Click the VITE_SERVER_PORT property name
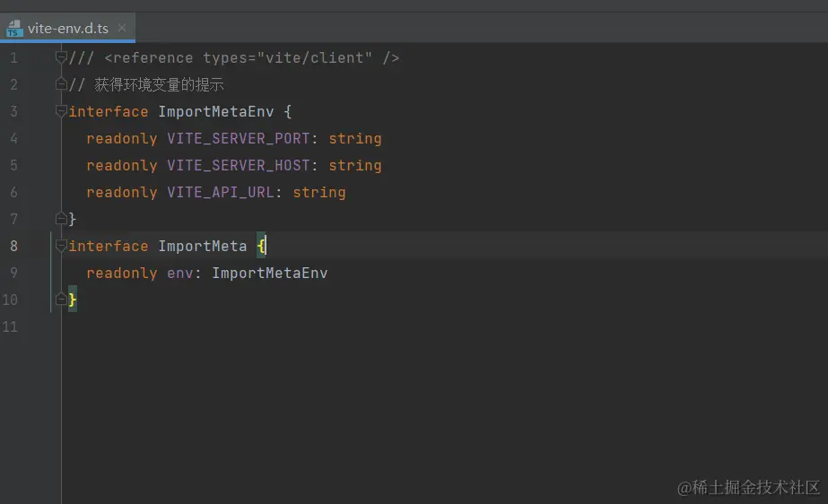Viewport: 828px width, 504px height. pyautogui.click(x=238, y=138)
